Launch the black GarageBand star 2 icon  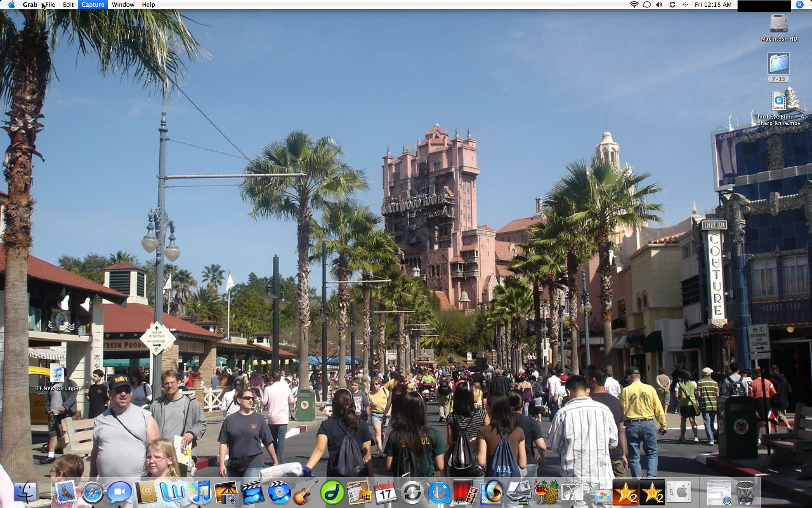(x=652, y=493)
